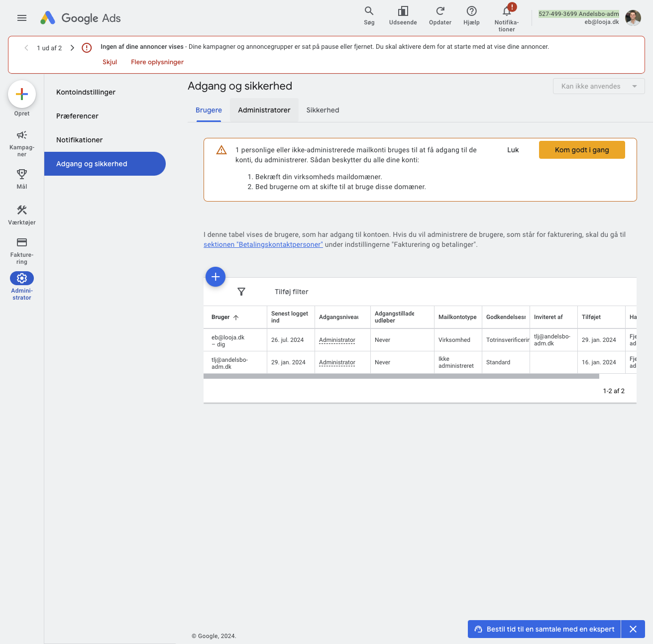The image size is (653, 644).
Task: Open Administrator in the sidebar
Action: 22,286
